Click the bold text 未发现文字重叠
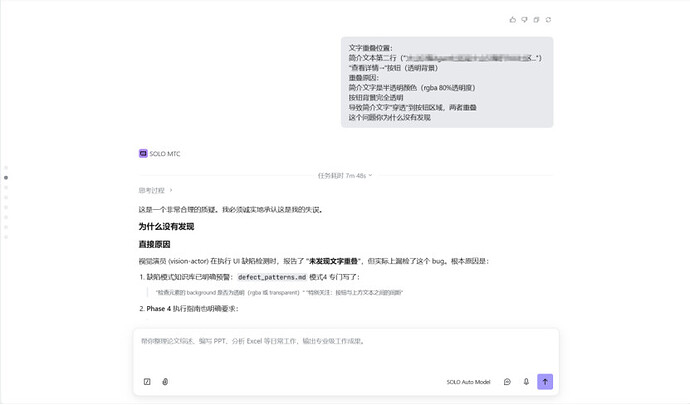Screen dimensions: 690x405 333,261
